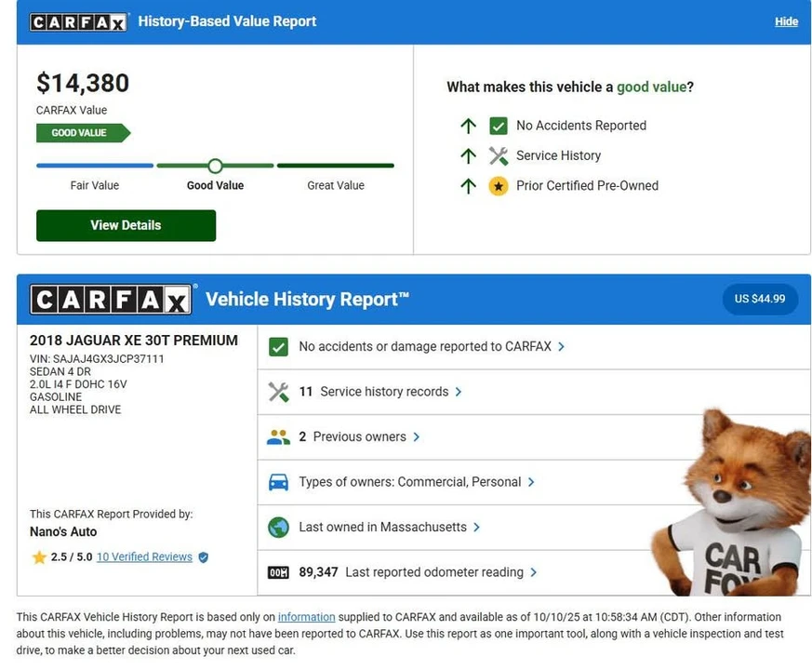Image resolution: width=812 pixels, height=670 pixels.
Task: Click the Vehicle History Report heading
Action: pos(307,300)
